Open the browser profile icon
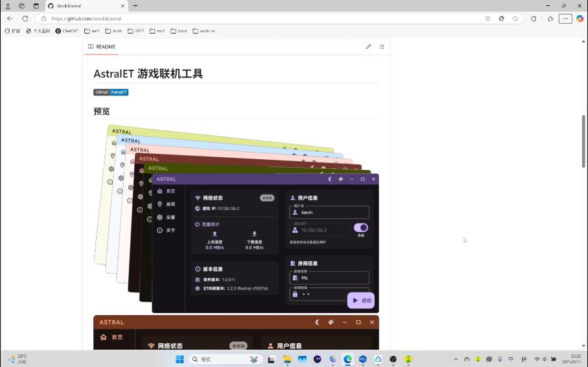The width and height of the screenshot is (588, 367). coord(7,6)
